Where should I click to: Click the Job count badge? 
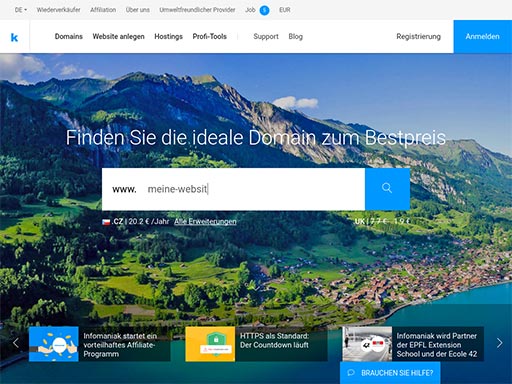click(x=264, y=10)
